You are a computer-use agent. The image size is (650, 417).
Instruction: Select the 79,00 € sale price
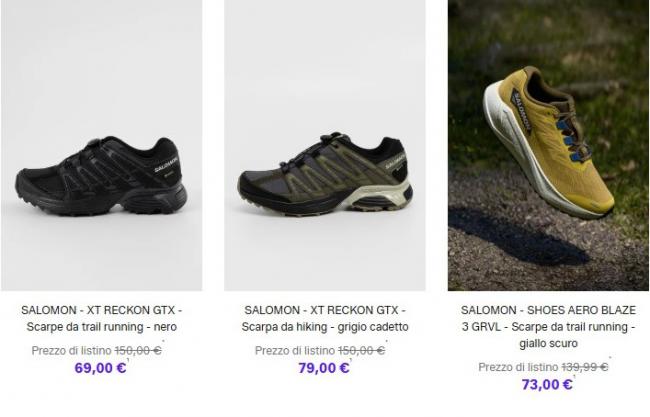point(324,368)
